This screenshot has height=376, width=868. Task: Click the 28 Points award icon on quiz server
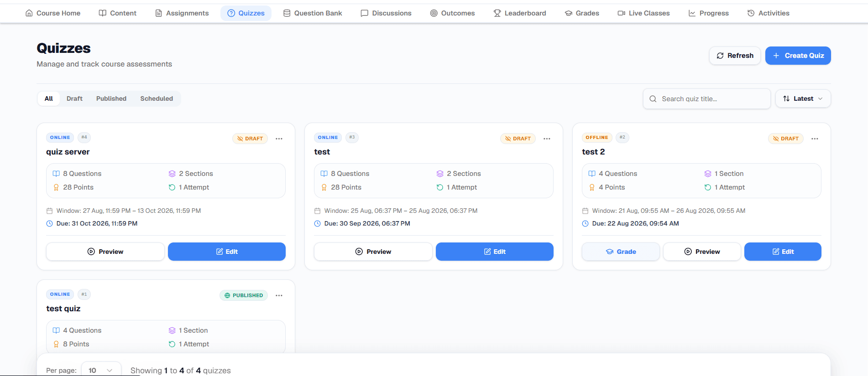56,187
